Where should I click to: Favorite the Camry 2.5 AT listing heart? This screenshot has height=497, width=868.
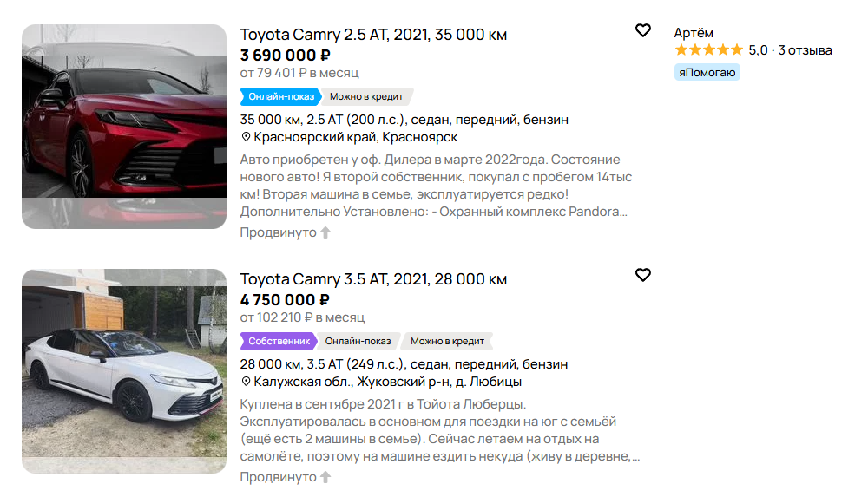[x=642, y=30]
